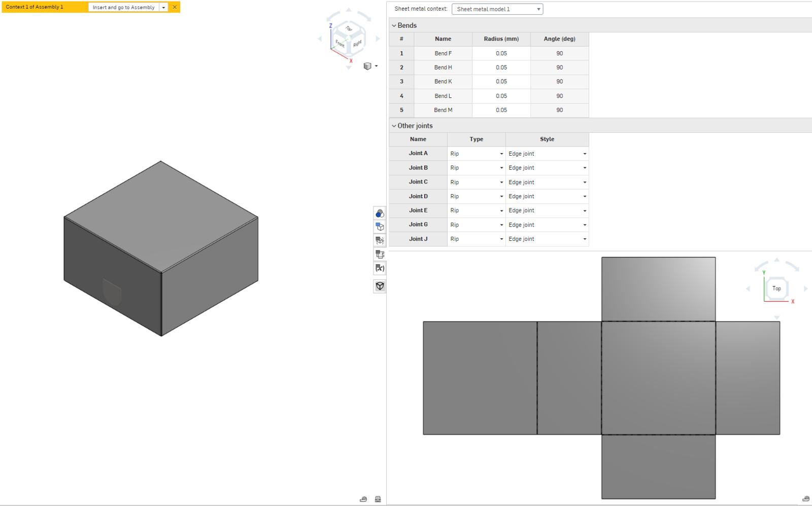812x506 pixels.
Task: Click the measure icon in the flat pattern corner
Action: (805, 499)
